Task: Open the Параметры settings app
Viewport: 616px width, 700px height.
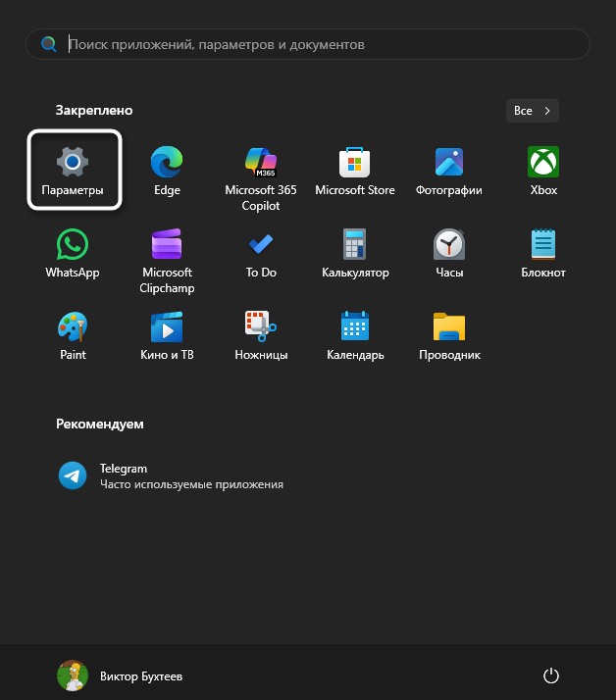Action: tap(73, 170)
